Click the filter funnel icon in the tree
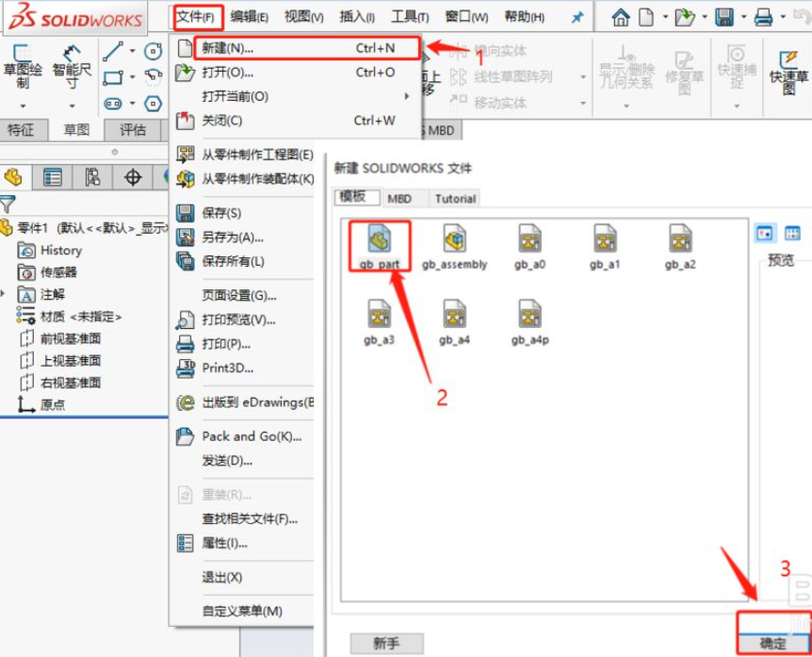Screen dimensions: 812x657 tap(8, 205)
